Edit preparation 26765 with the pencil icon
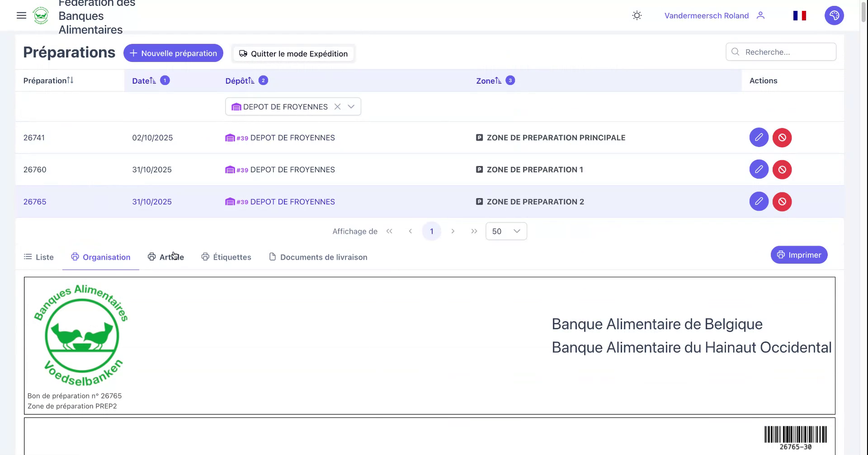 [x=759, y=202]
